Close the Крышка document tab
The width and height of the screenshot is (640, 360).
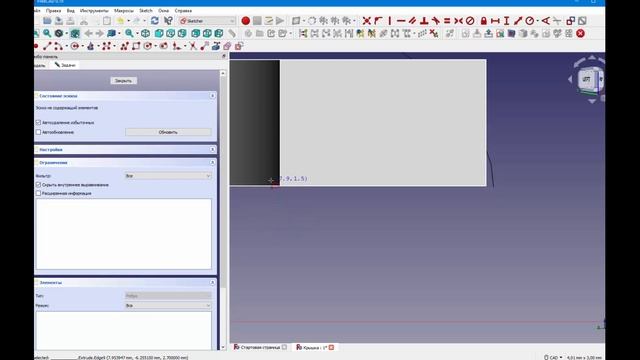pyautogui.click(x=331, y=347)
